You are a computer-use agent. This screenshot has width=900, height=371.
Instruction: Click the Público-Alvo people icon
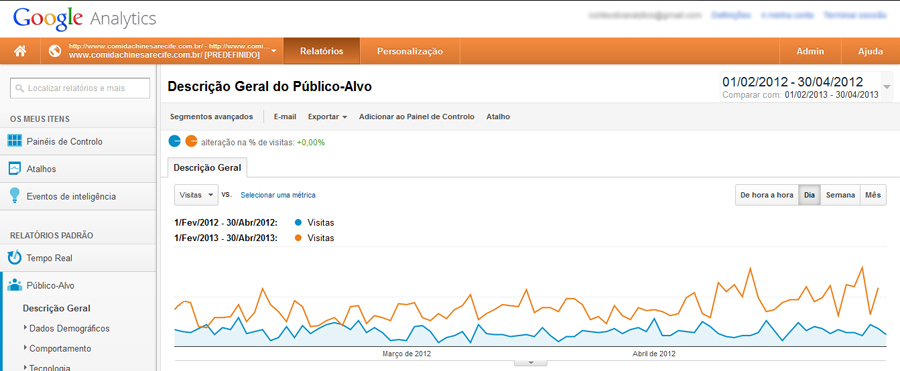click(15, 285)
